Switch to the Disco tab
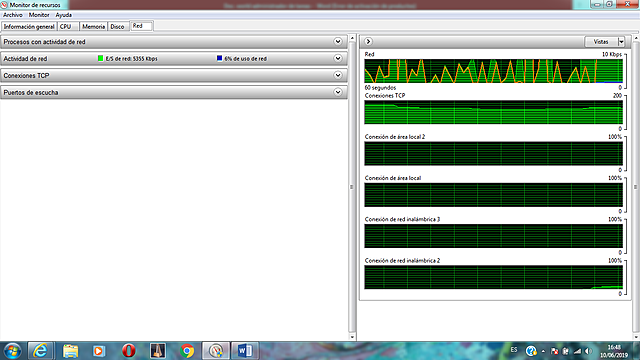640x360 pixels. coord(117,27)
